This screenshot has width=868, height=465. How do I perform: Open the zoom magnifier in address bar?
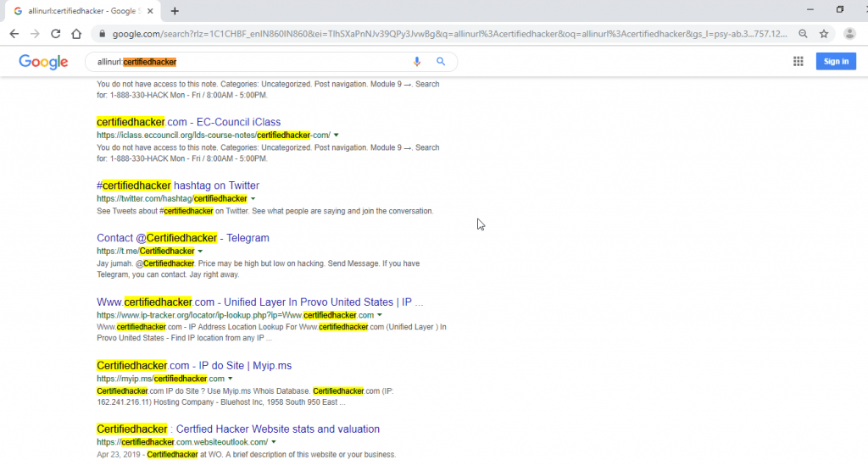[x=803, y=34]
